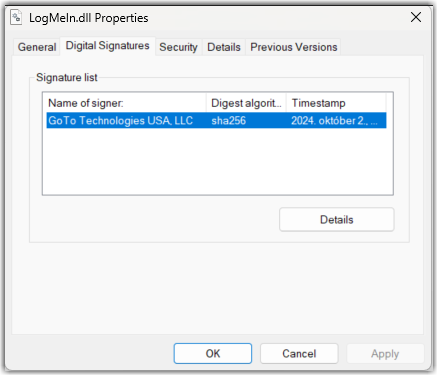Screen dimensions: 438x376
Task: Sort by Name of signer column header
Action: (126, 103)
